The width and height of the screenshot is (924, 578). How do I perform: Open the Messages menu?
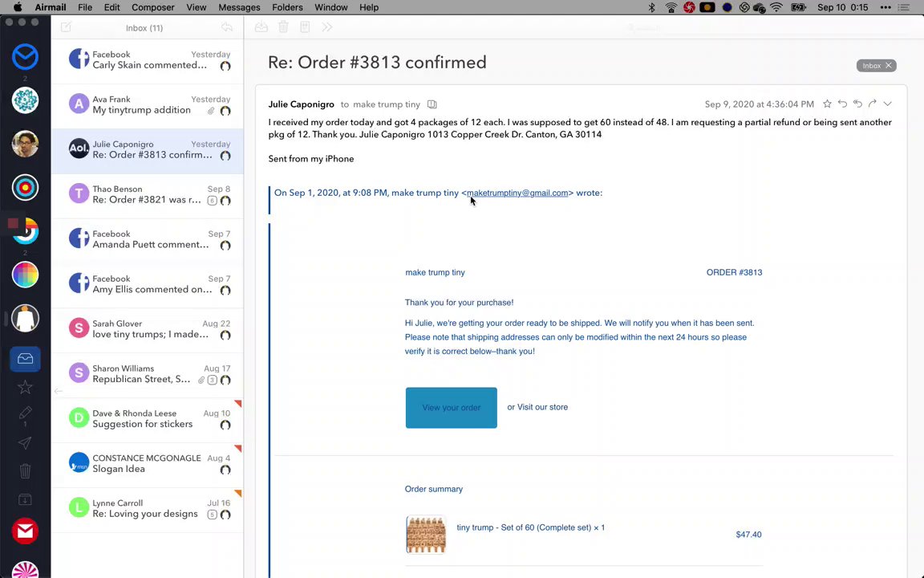[239, 7]
